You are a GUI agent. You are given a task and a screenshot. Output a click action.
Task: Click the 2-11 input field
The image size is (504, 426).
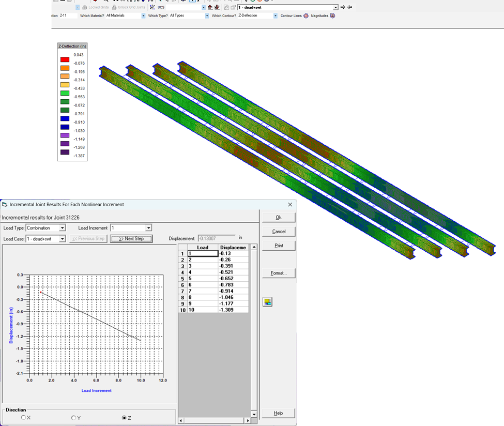tap(68, 16)
